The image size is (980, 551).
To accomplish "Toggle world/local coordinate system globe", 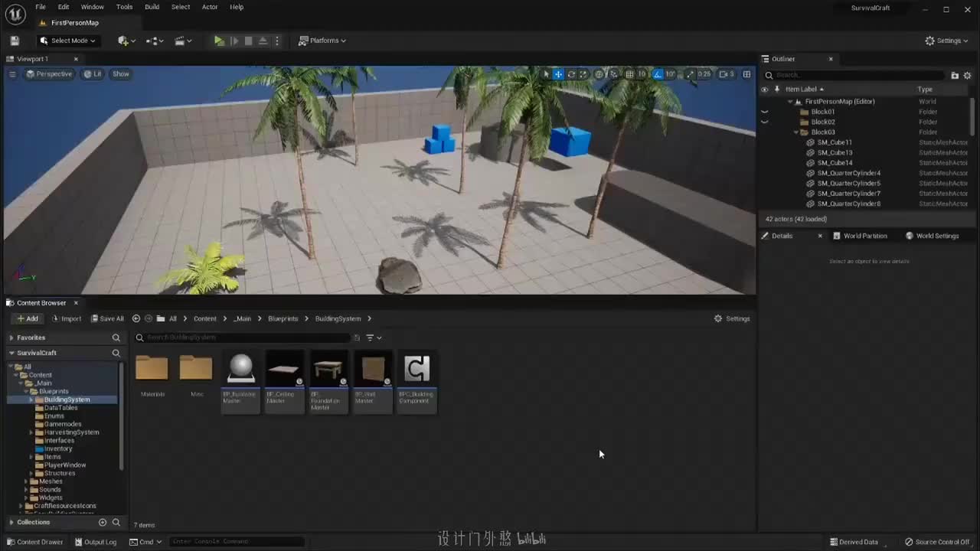I will point(599,74).
